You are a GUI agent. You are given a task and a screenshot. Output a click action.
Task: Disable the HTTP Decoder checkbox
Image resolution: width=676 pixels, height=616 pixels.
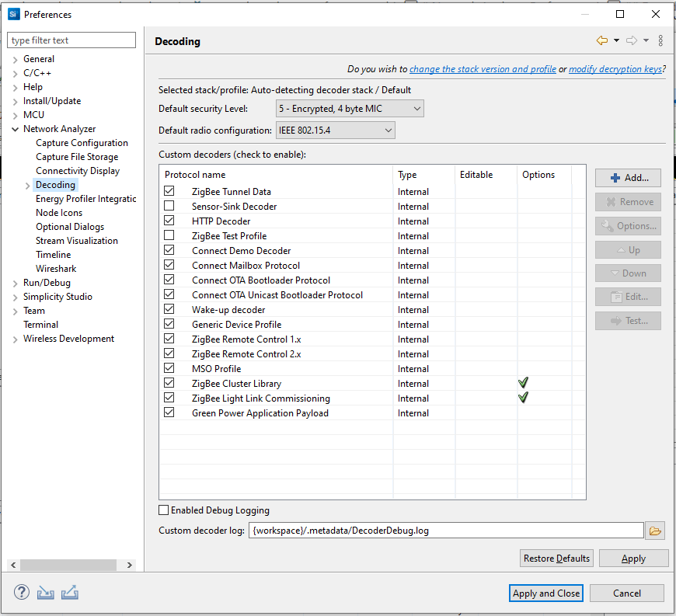tap(169, 221)
